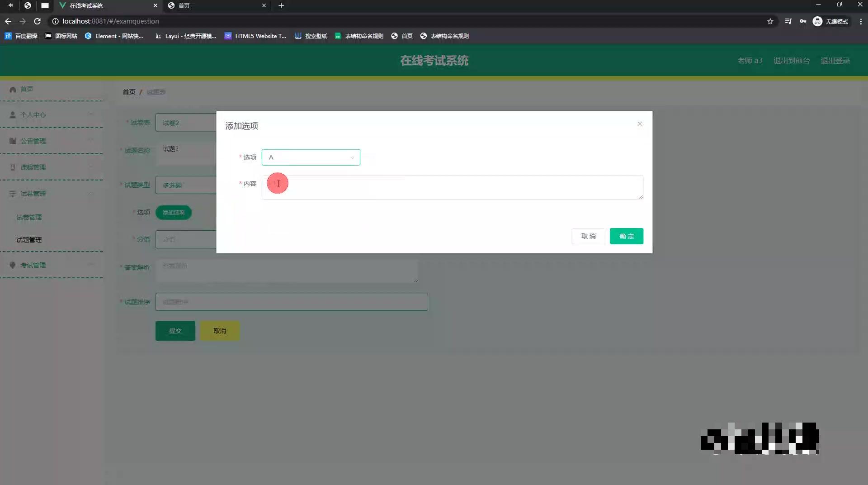This screenshot has width=868, height=485.
Task: Click the 取消 cancel button in dialog
Action: click(x=588, y=236)
